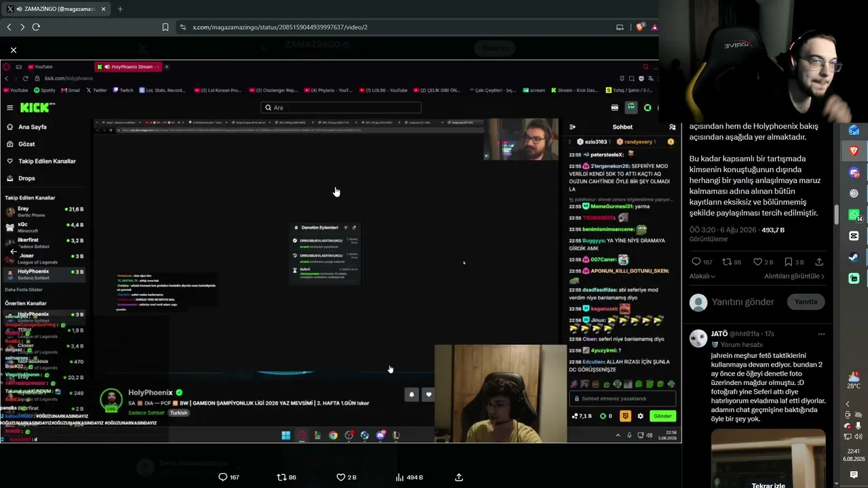Toggle the Kick notification bell for HolyPhoenix

point(411,394)
